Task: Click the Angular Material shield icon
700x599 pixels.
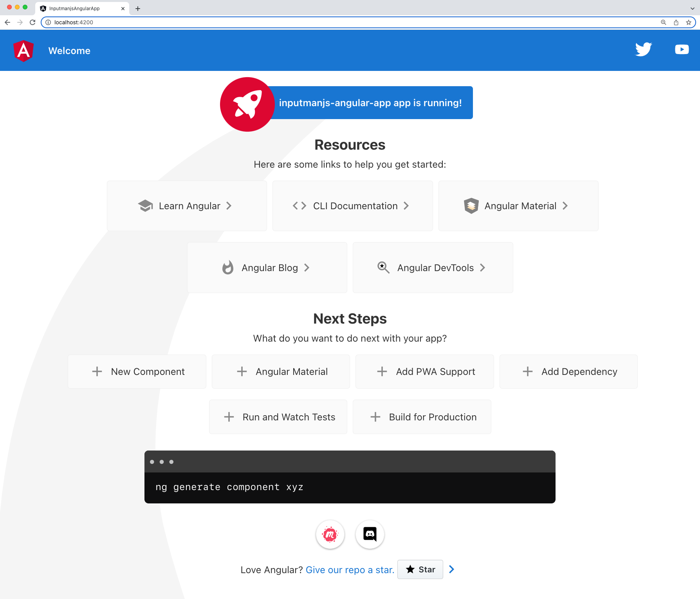Action: click(x=471, y=206)
